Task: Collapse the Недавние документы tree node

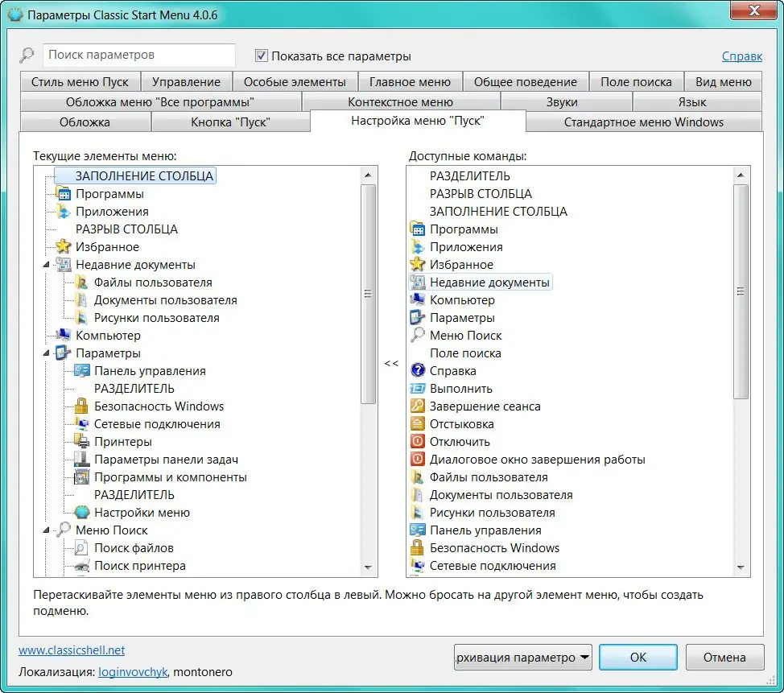Action: 47,265
